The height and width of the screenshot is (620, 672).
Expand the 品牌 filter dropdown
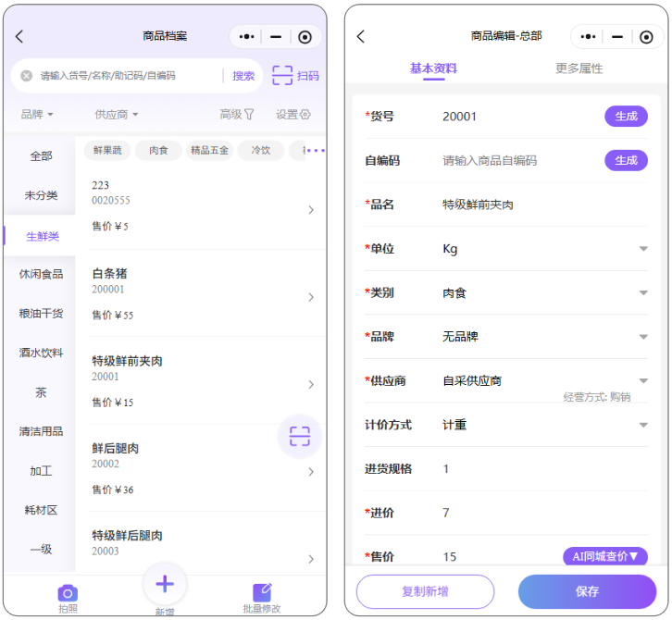click(x=37, y=115)
